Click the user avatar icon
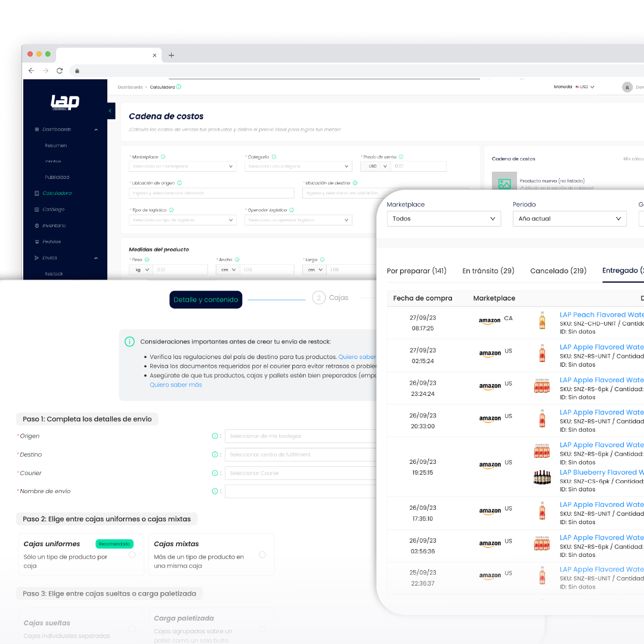 coord(627,87)
